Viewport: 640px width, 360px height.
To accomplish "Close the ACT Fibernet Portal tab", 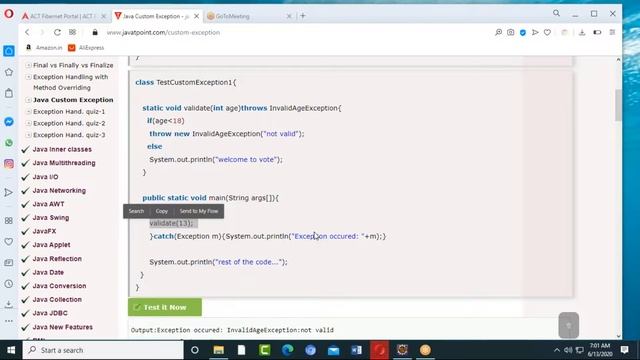I will (x=104, y=16).
